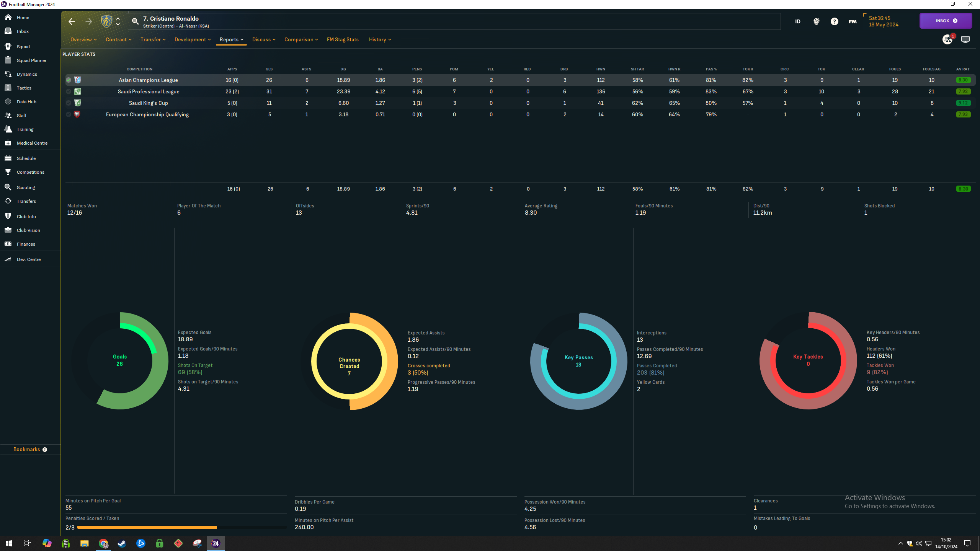
Task: Click the purple INBOX continue button
Action: click(x=946, y=21)
